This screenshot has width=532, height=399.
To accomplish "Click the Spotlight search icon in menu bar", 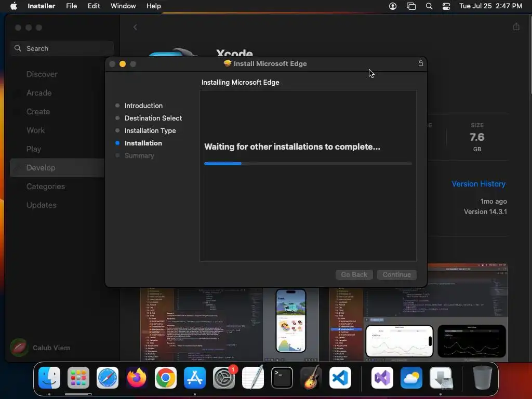I will 429,6.
